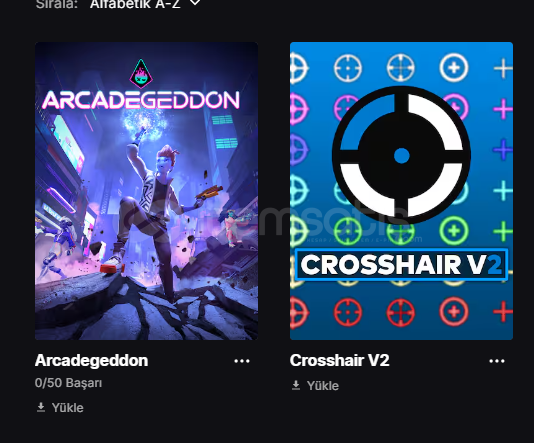Click the neon ARCADEGEDDON title on the cover
This screenshot has width=534, height=443.
pos(141,100)
